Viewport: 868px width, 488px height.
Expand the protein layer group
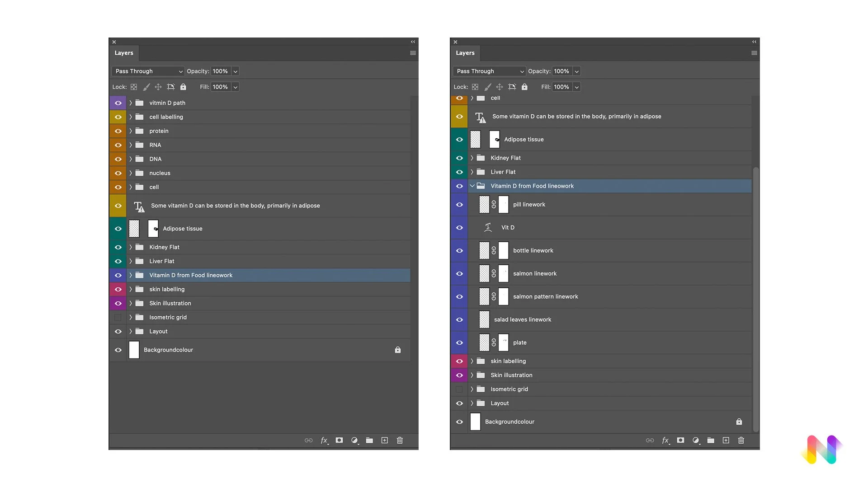click(x=131, y=131)
